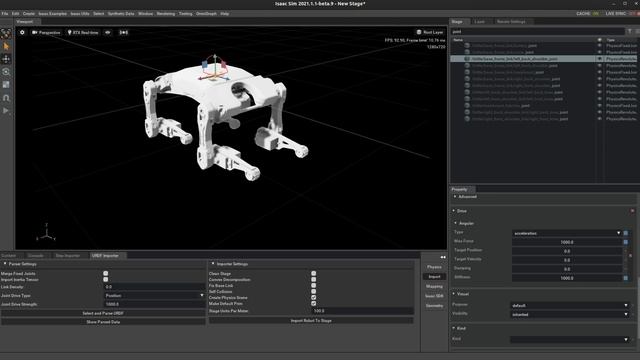
Task: Toggle visibility of highlighted left_back_shoulder joint
Action: point(600,59)
